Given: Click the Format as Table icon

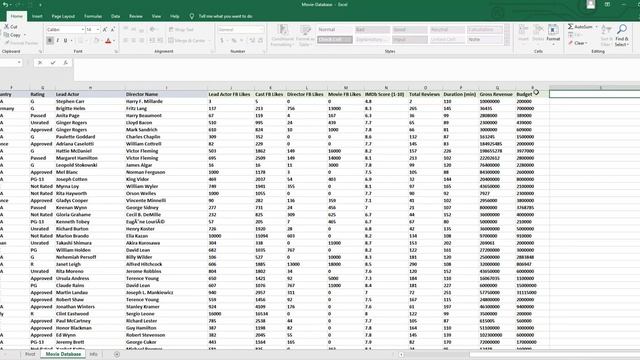Looking at the screenshot, I should [x=305, y=35].
